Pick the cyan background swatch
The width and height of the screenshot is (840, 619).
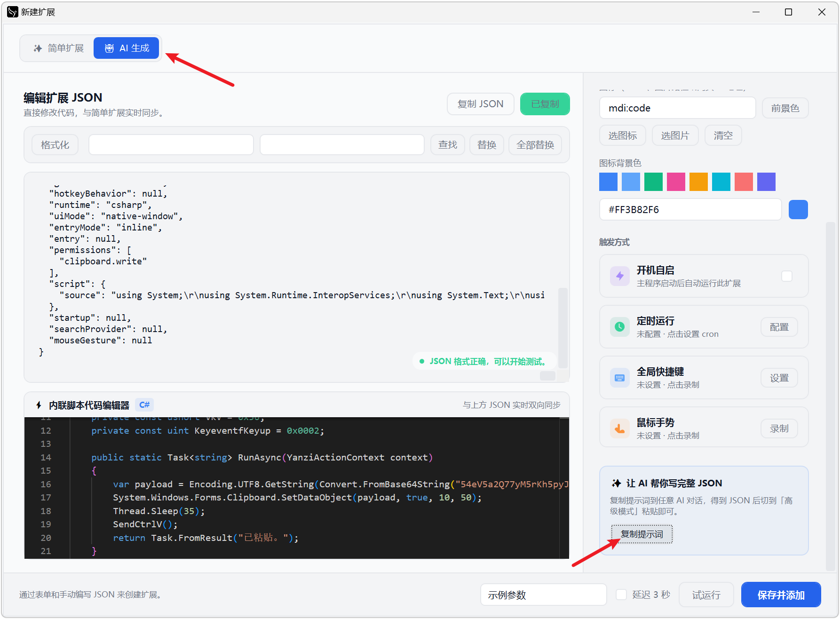click(x=721, y=182)
